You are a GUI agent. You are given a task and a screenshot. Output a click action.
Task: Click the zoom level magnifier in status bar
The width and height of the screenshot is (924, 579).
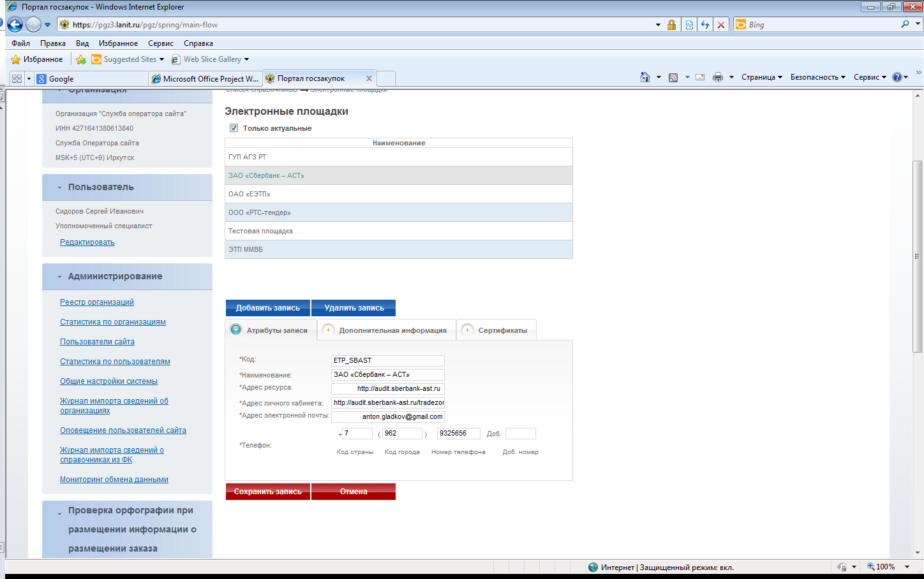870,566
